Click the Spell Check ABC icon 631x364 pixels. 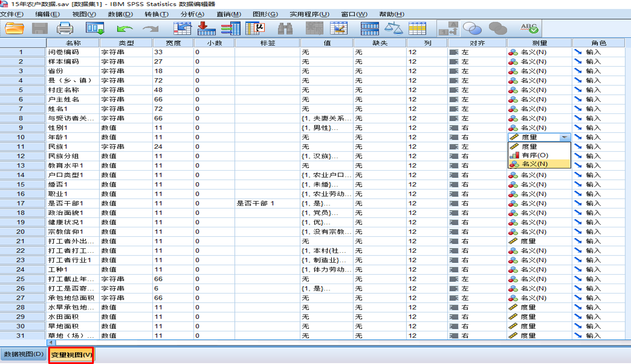point(530,29)
